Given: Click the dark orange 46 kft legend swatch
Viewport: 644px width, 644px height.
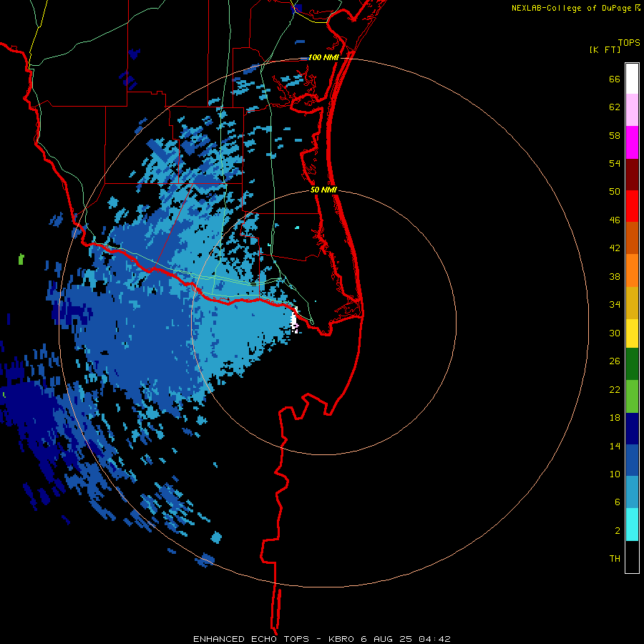Looking at the screenshot, I should [x=632, y=238].
